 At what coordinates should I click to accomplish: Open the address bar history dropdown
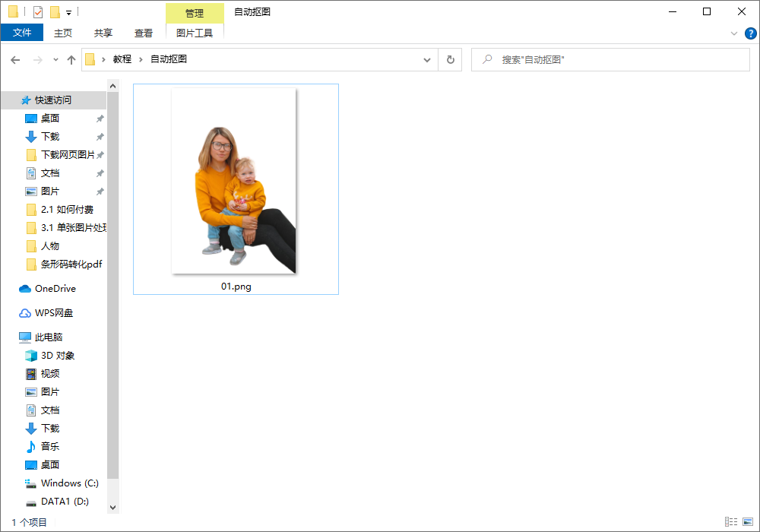pos(427,59)
